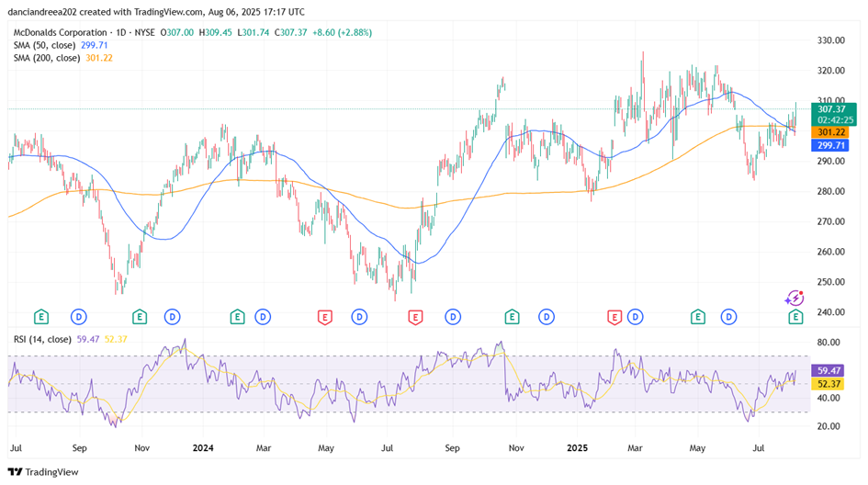Click the green earnings marker above May 2025
The image size is (868, 485).
pyautogui.click(x=697, y=317)
